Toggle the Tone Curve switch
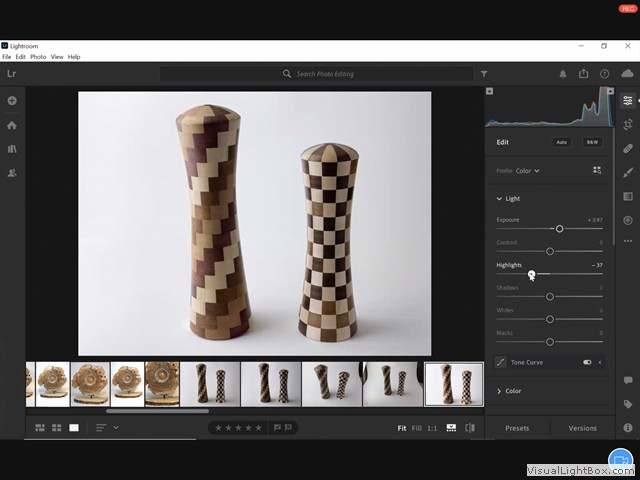Viewport: 640px width, 480px height. [x=587, y=362]
